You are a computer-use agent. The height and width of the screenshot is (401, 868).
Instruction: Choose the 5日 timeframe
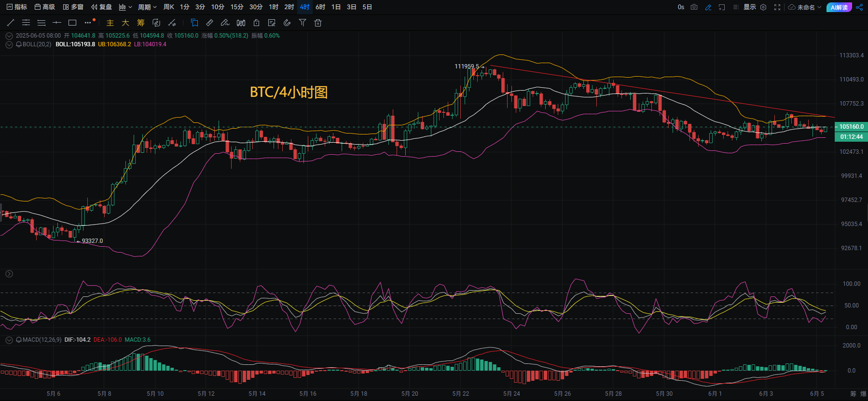point(367,7)
